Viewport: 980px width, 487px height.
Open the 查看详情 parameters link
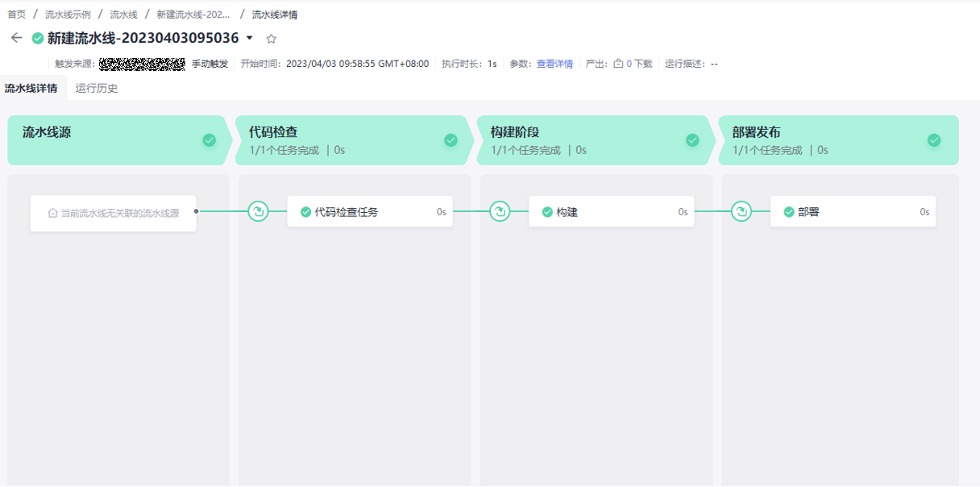(x=555, y=64)
